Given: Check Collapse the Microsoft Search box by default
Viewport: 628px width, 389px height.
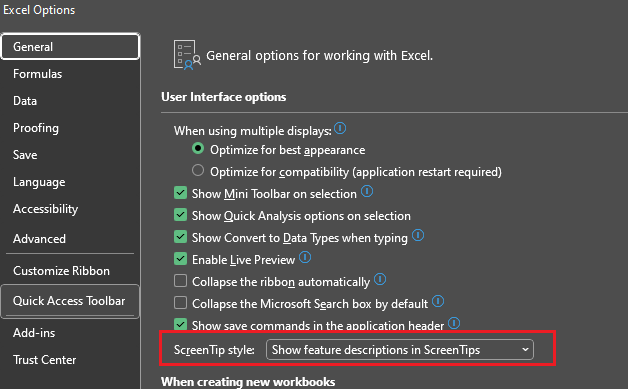Looking at the screenshot, I should 180,303.
